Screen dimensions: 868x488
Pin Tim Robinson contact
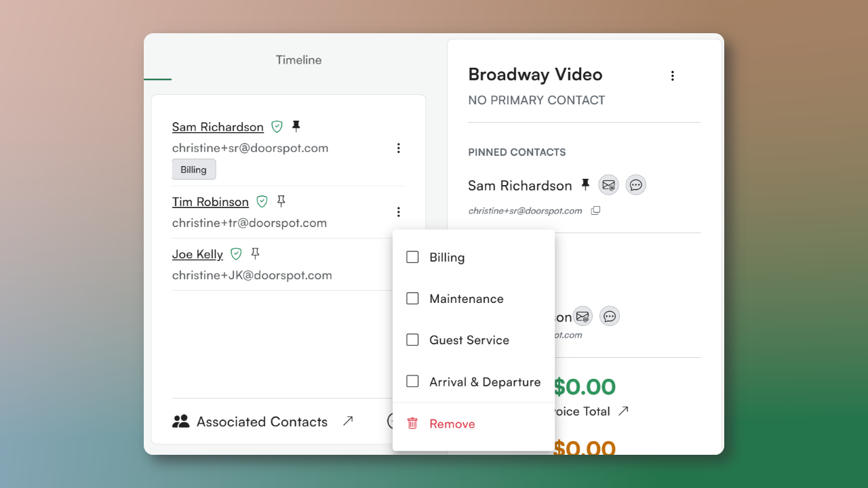click(281, 201)
